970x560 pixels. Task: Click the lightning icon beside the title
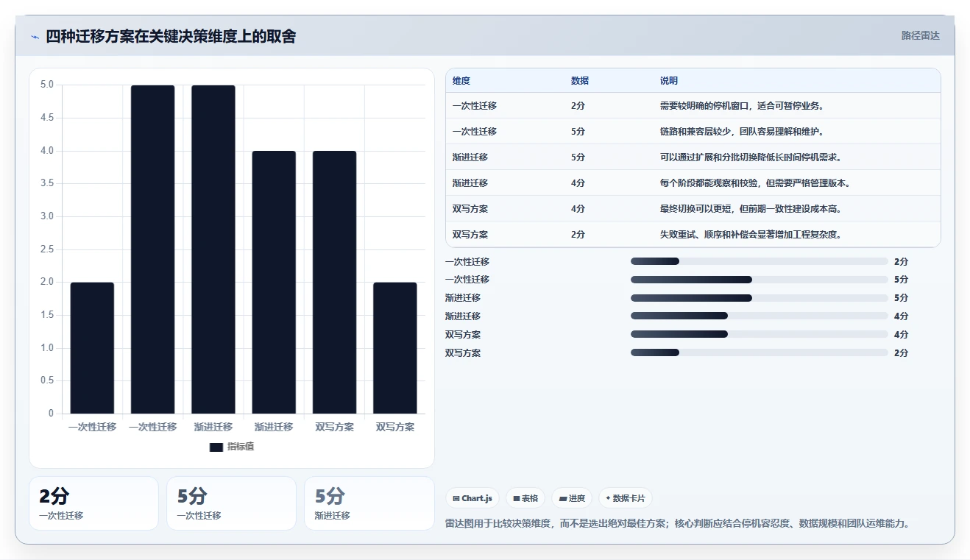(35, 37)
